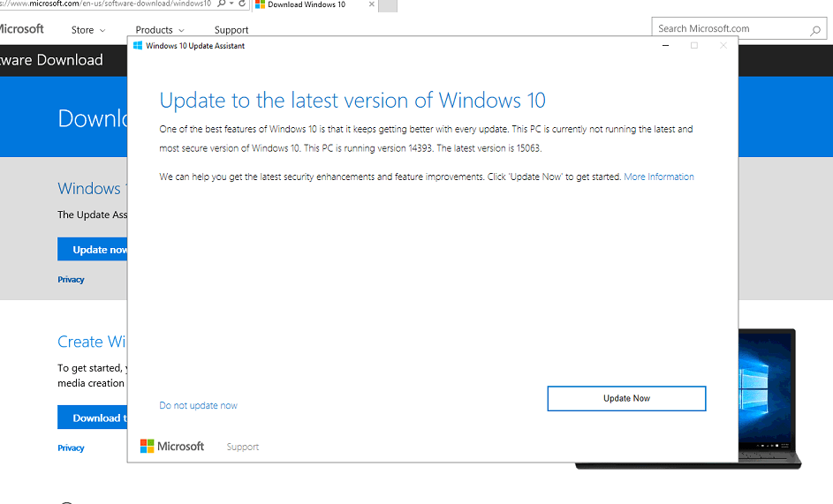Click the 'Create Wi' section heading on webpage
Viewport: 833px width, 504px height.
click(92, 342)
